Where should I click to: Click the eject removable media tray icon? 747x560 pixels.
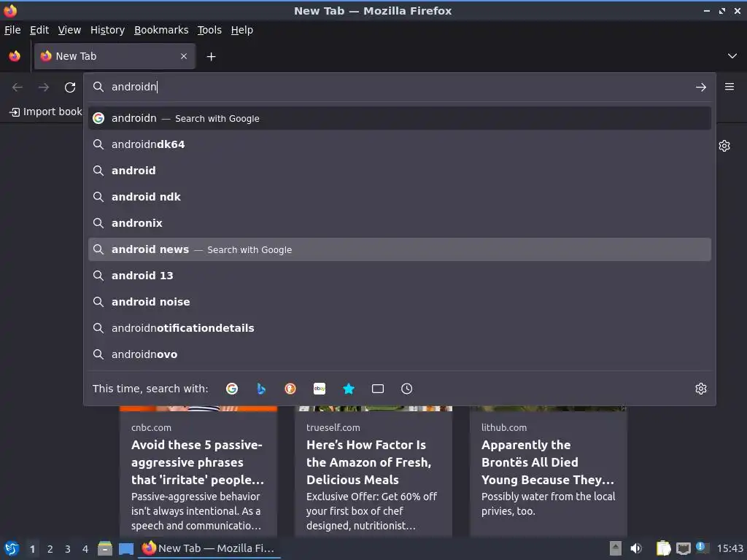(x=616, y=548)
